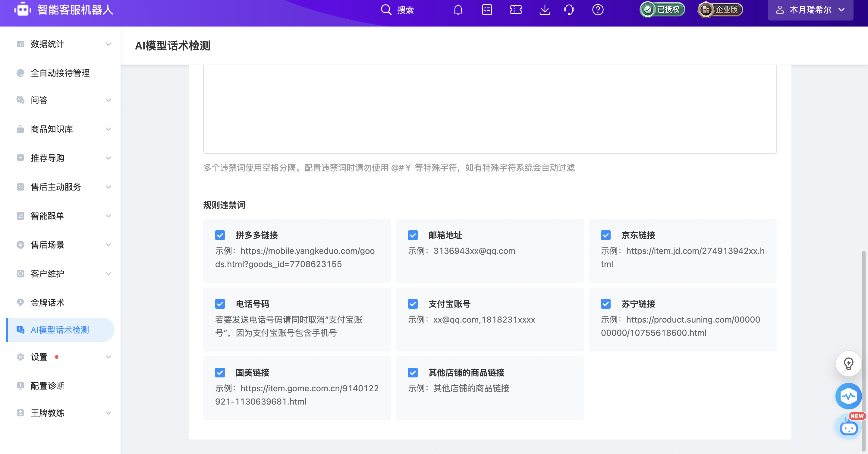Viewport: 868px width, 454px height.
Task: Click the help question mark icon
Action: pyautogui.click(x=598, y=10)
